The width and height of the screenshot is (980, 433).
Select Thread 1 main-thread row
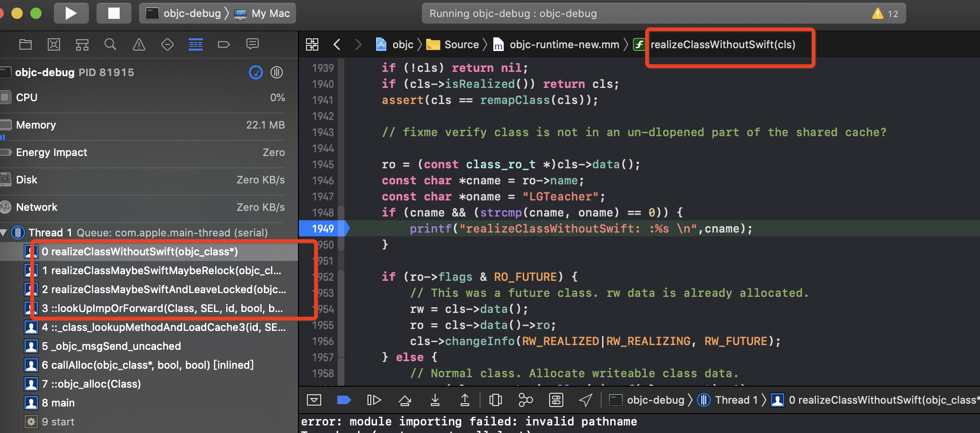click(149, 233)
